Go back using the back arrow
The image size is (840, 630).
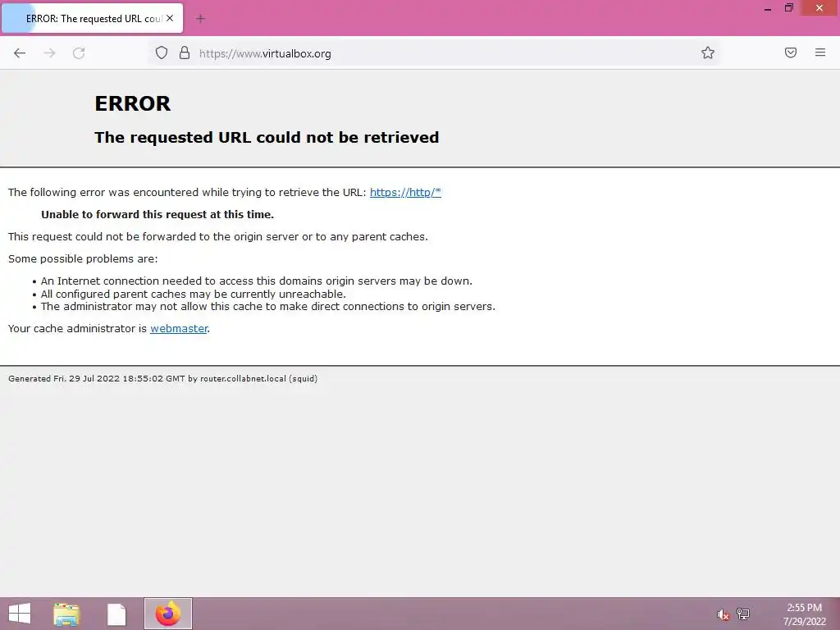pos(20,53)
